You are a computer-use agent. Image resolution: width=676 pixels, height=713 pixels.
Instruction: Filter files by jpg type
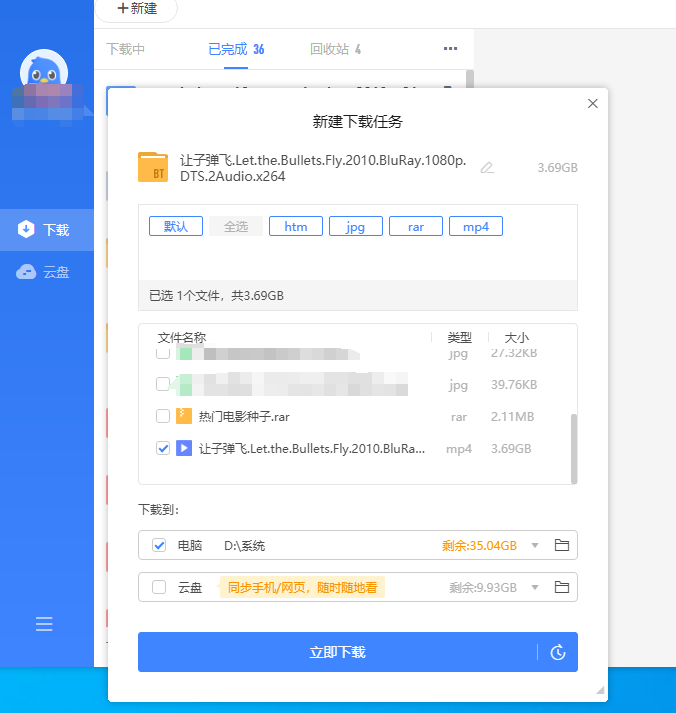[356, 226]
